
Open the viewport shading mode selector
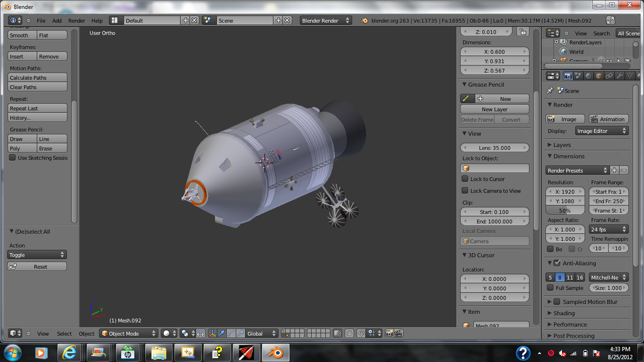(x=169, y=333)
